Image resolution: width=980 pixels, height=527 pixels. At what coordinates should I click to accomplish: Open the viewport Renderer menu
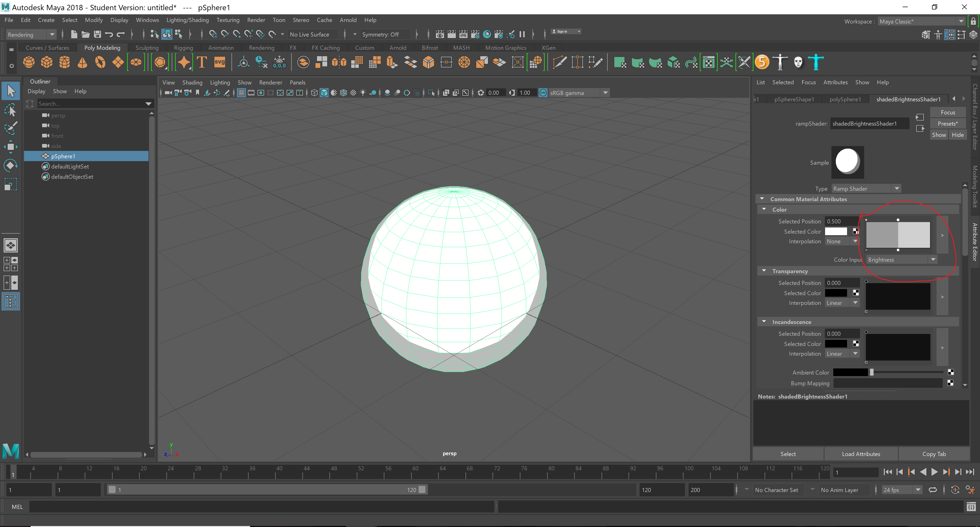[271, 82]
